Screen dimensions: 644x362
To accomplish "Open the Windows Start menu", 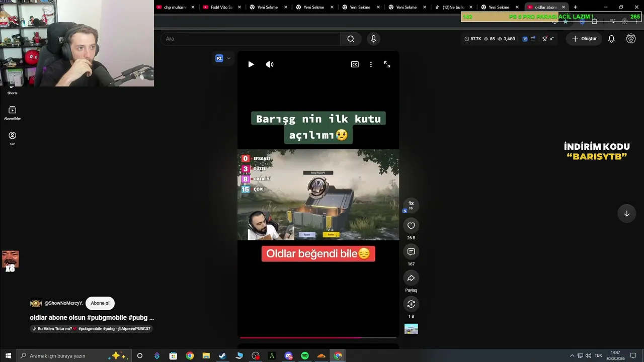I will tap(8, 356).
